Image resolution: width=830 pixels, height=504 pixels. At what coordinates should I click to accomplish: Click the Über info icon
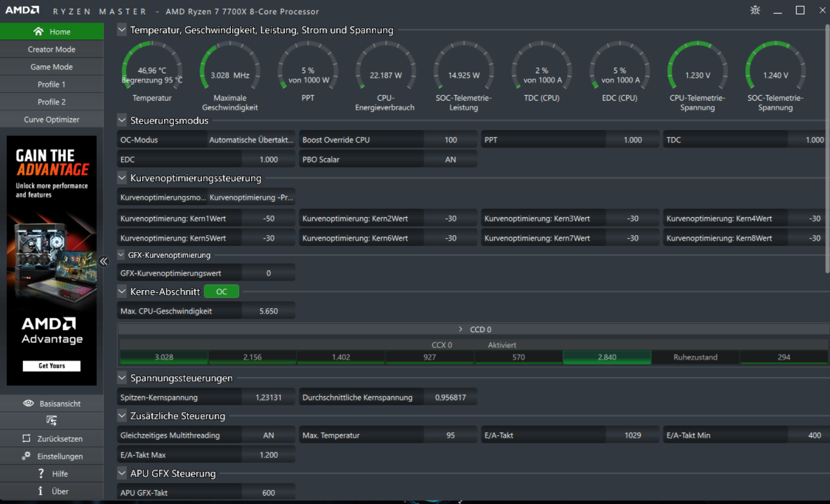pyautogui.click(x=40, y=491)
